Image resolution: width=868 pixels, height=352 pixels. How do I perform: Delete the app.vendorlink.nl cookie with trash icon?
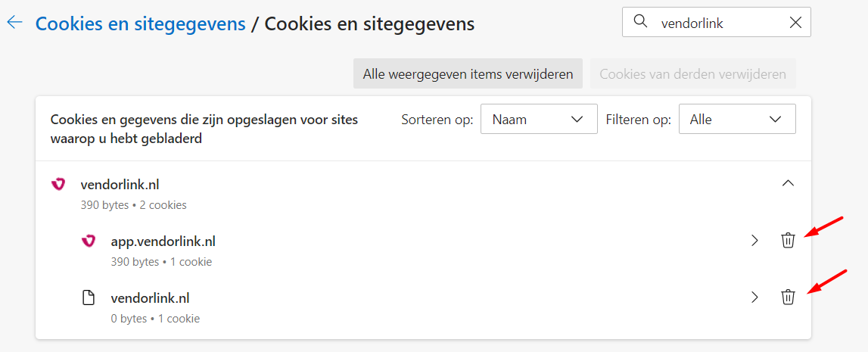787,240
